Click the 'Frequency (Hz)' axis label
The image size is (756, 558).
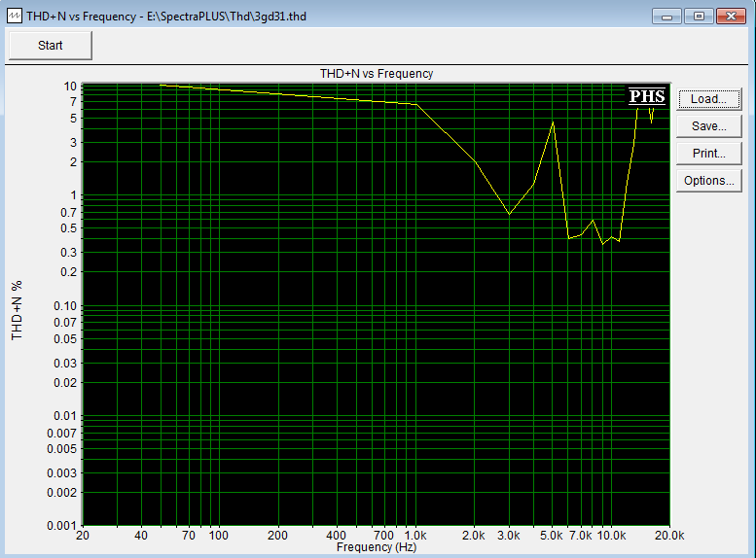tap(377, 547)
